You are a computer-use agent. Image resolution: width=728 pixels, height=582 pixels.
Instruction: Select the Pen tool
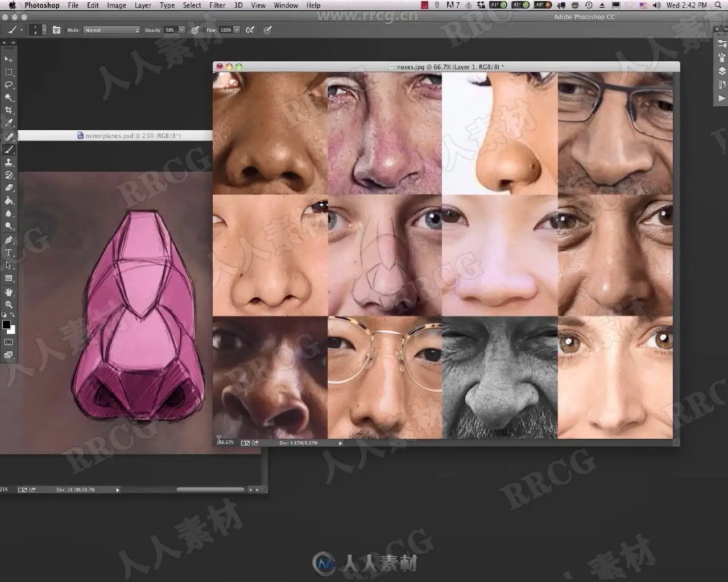click(9, 240)
